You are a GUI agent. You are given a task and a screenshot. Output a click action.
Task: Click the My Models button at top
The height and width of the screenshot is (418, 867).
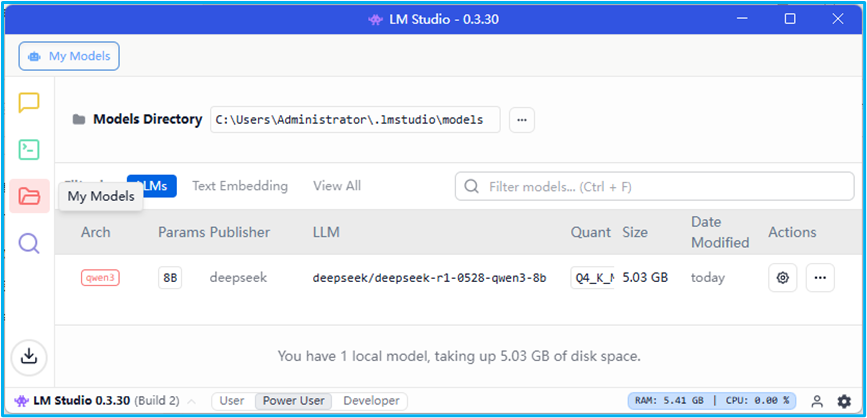click(69, 56)
